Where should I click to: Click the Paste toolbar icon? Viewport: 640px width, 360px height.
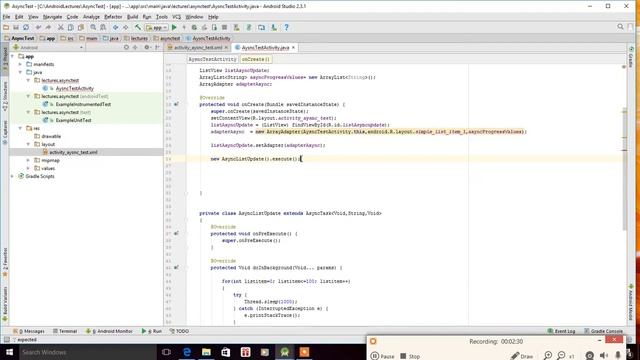[x=81, y=27]
